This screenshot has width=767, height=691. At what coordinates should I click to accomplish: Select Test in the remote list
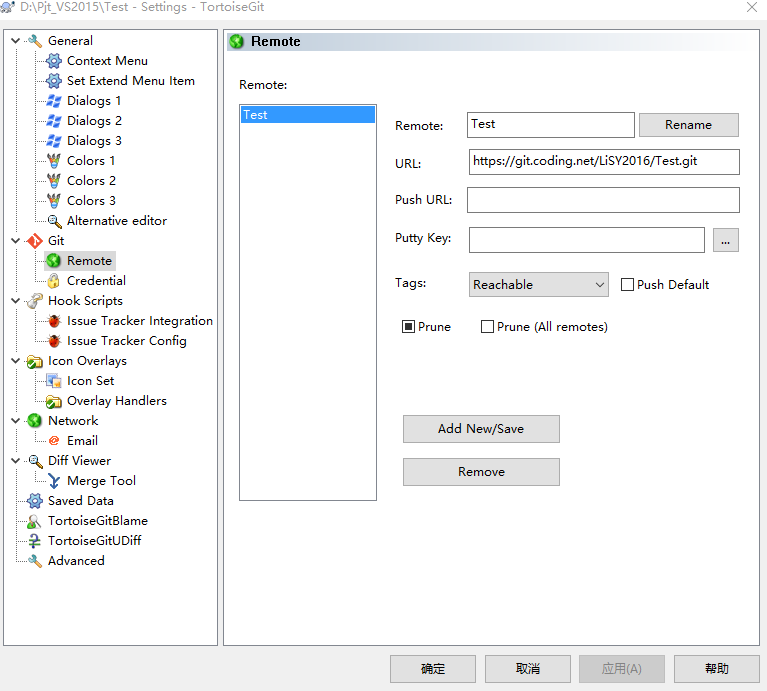point(308,115)
